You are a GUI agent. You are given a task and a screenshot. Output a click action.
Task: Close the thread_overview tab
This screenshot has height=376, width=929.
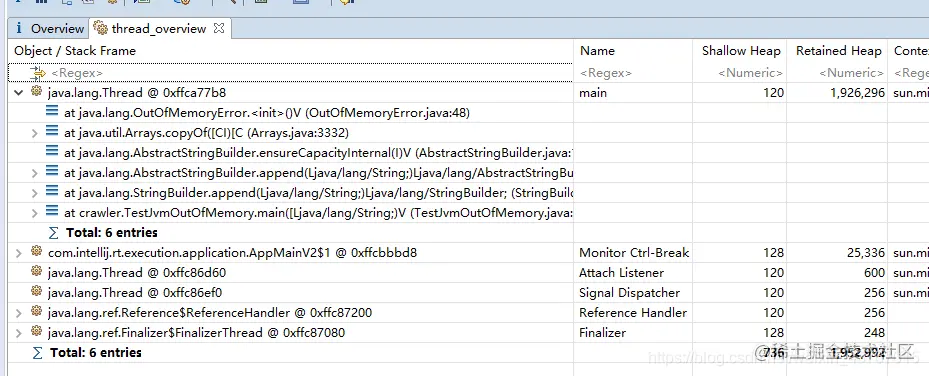pyautogui.click(x=219, y=28)
